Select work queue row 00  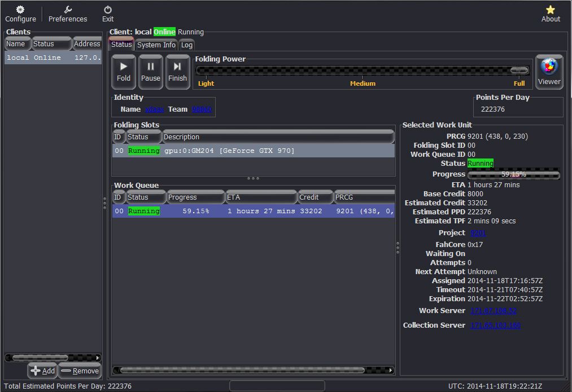pos(253,211)
